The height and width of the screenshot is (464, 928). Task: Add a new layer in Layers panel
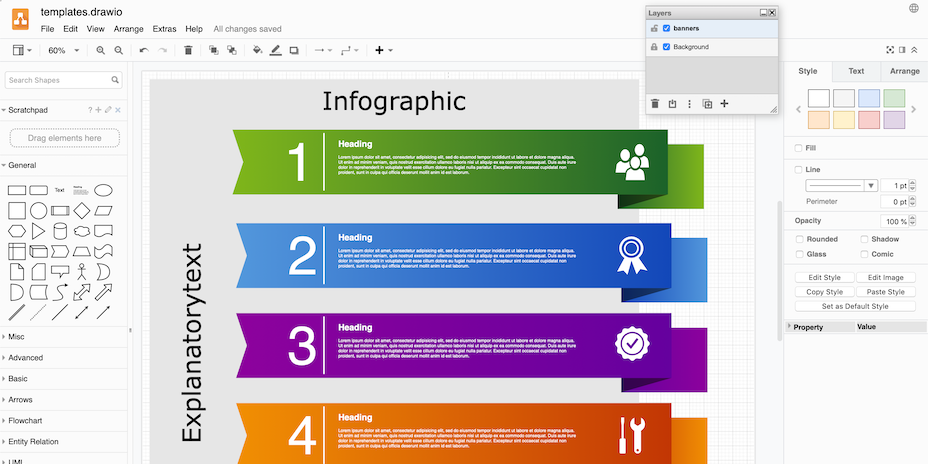point(725,104)
